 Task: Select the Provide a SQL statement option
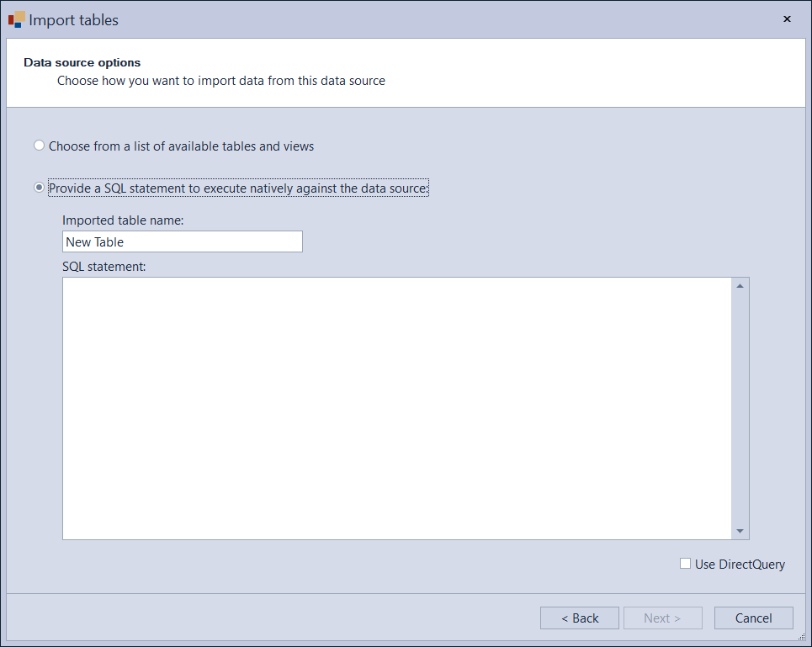click(x=39, y=187)
